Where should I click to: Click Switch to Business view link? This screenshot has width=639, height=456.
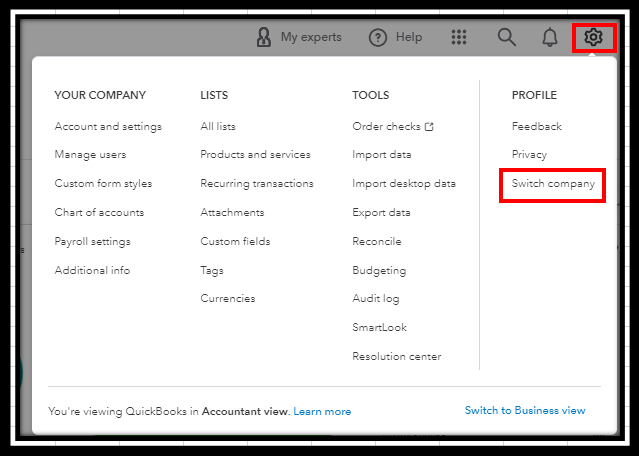[525, 411]
